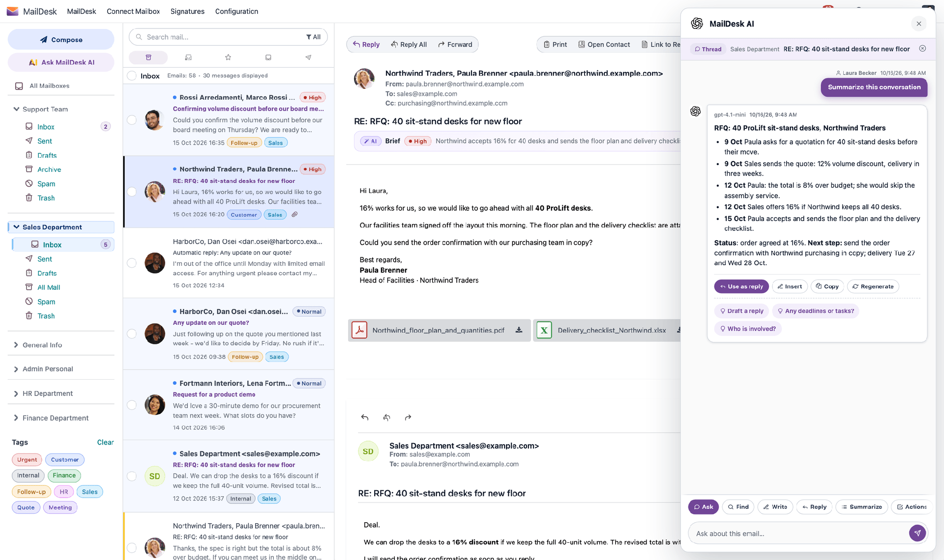Remove the thread context with circled X
944x560 pixels.
pyautogui.click(x=922, y=49)
